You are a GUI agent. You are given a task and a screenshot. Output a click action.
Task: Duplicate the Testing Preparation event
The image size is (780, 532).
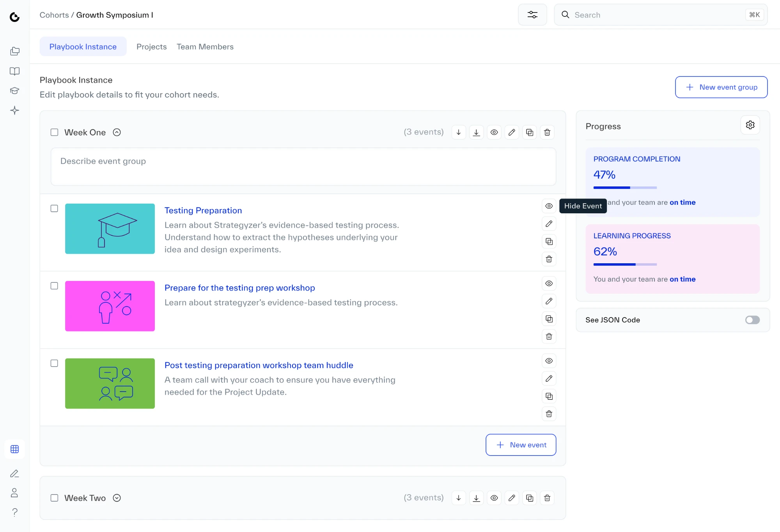point(549,241)
